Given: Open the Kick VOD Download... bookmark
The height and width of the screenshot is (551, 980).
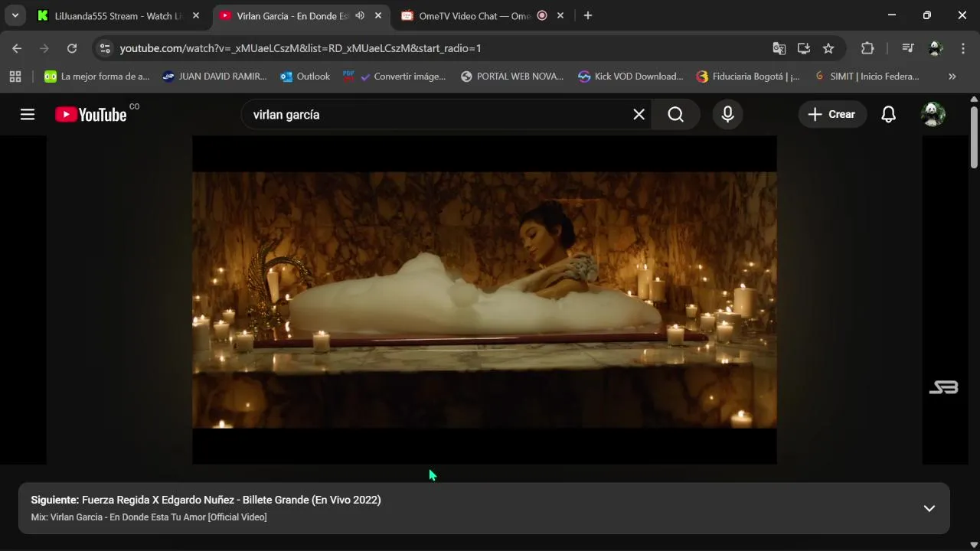Looking at the screenshot, I should pos(631,77).
